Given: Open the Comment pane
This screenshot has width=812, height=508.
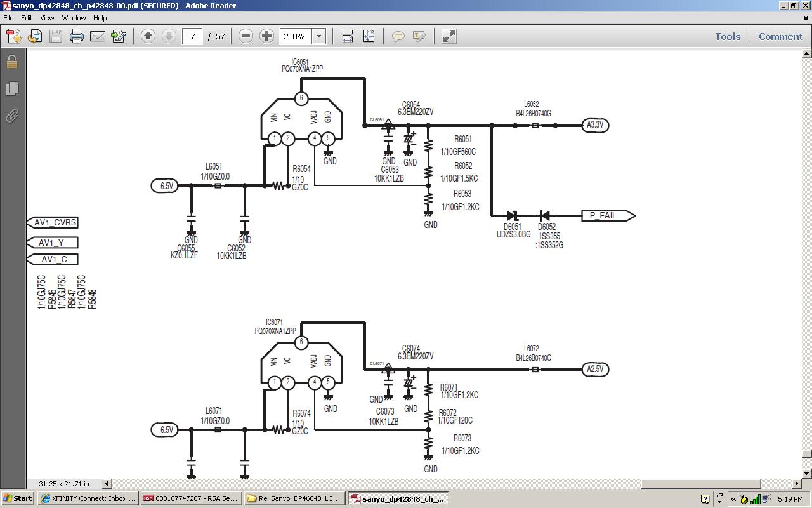Looking at the screenshot, I should click(x=780, y=36).
